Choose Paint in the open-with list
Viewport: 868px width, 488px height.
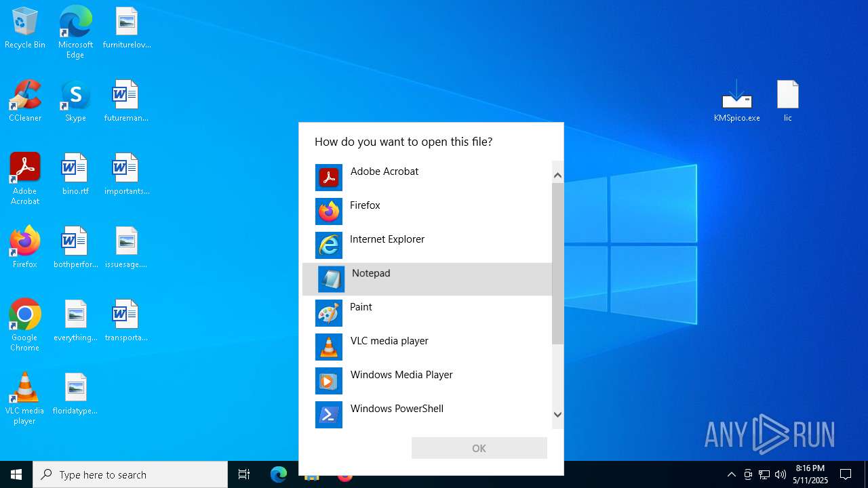(x=427, y=313)
